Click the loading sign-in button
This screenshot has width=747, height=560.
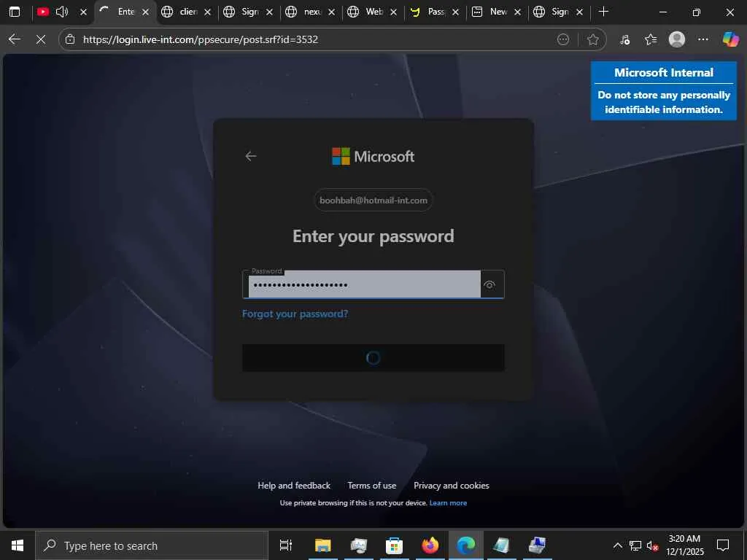373,357
